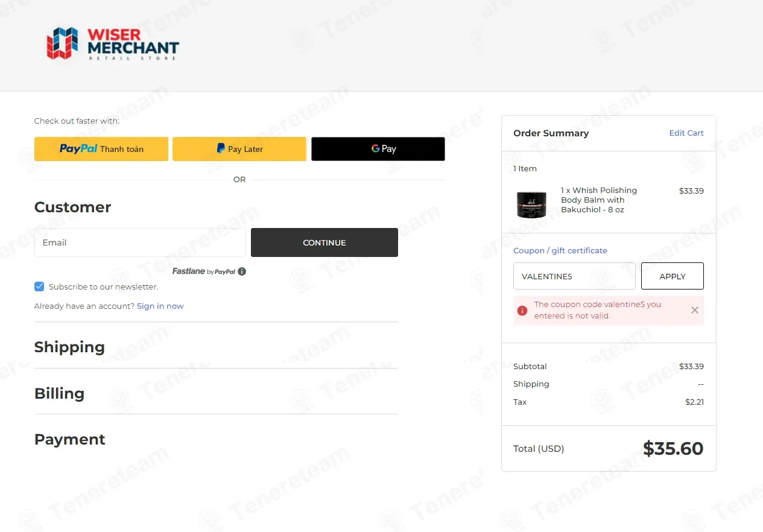Check out with Google Pay

click(378, 149)
